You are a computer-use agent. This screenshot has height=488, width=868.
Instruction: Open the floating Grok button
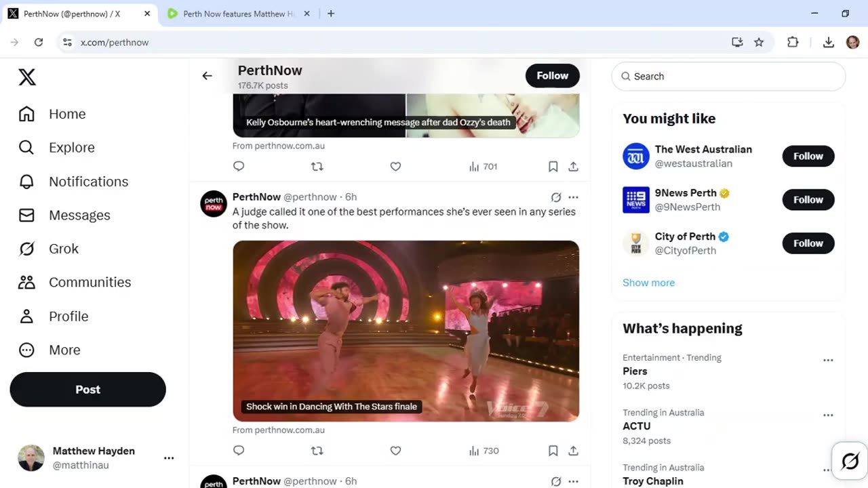[x=850, y=462]
